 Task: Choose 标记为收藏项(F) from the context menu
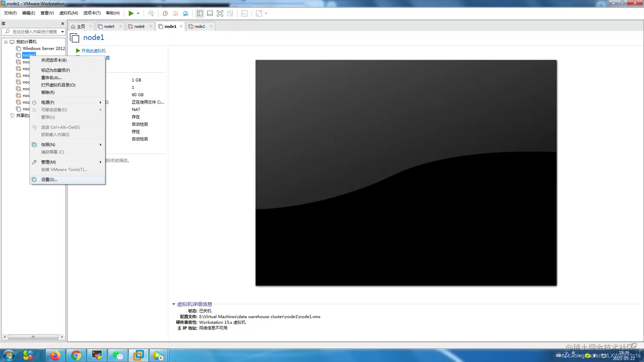coord(67,70)
